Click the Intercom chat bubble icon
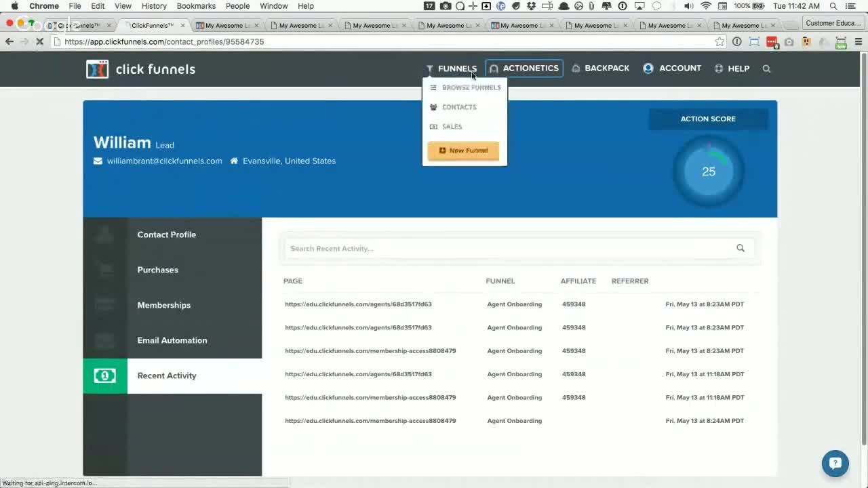The width and height of the screenshot is (868, 488). click(835, 464)
